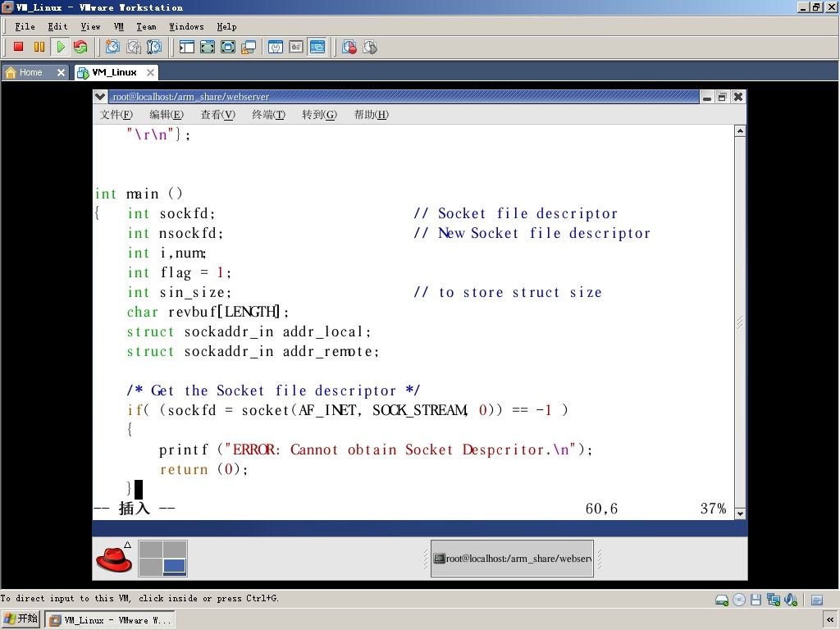Open terminal 转到(G) menu
The image size is (840, 630).
319,114
